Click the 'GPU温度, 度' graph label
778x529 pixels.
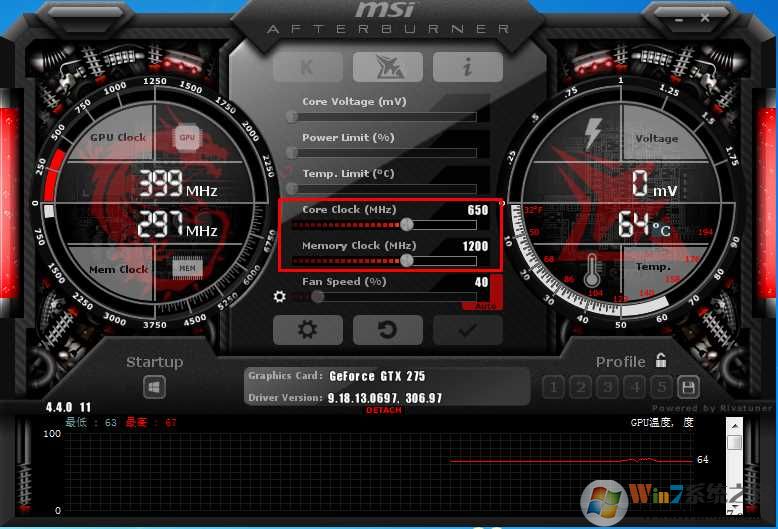click(x=662, y=423)
